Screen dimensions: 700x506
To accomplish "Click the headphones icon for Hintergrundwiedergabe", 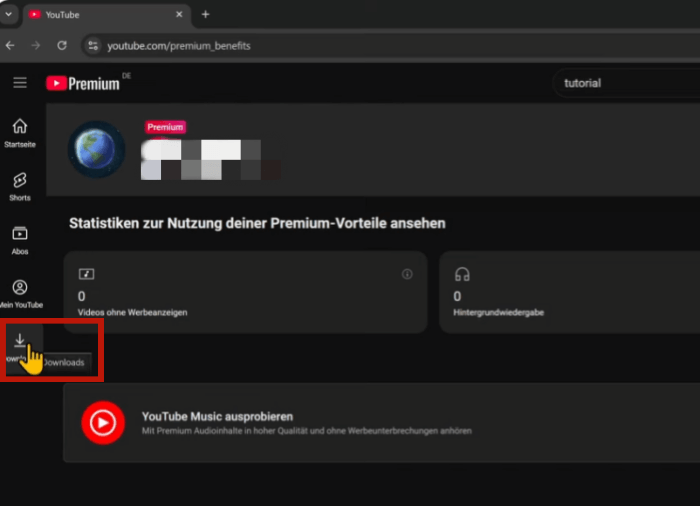I will point(462,274).
